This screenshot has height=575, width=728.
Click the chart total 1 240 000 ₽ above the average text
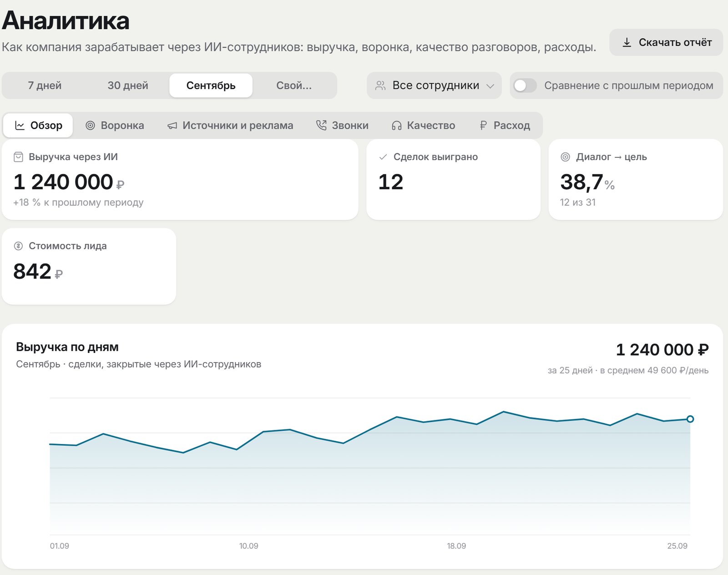click(662, 350)
